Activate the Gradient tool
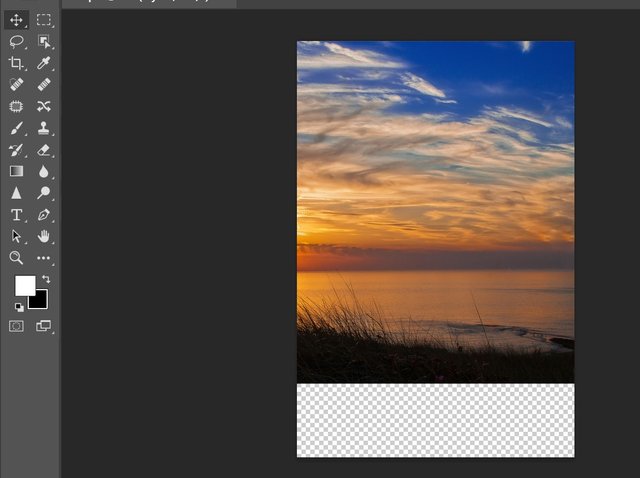The height and width of the screenshot is (478, 640). click(16, 171)
